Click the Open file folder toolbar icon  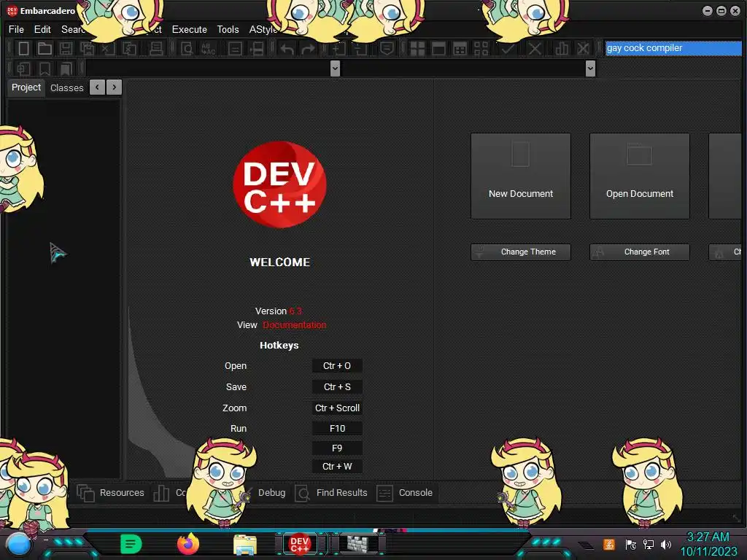point(44,48)
